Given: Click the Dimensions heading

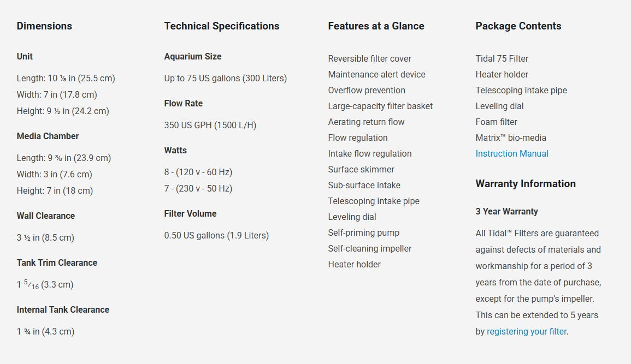Looking at the screenshot, I should pos(44,26).
